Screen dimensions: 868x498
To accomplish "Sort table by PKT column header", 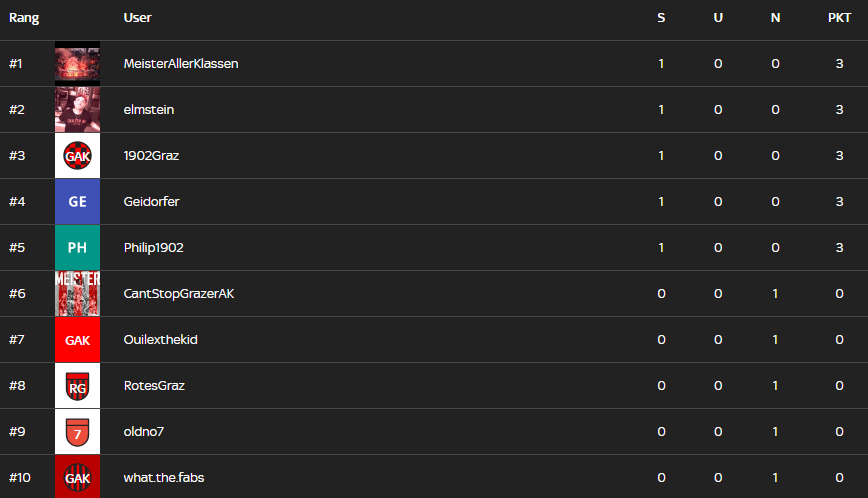I will click(x=839, y=18).
